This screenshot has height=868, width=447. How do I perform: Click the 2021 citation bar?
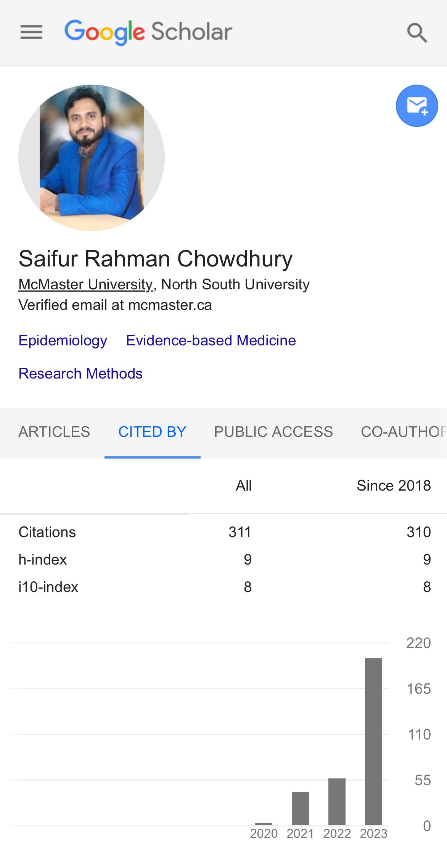(x=300, y=809)
